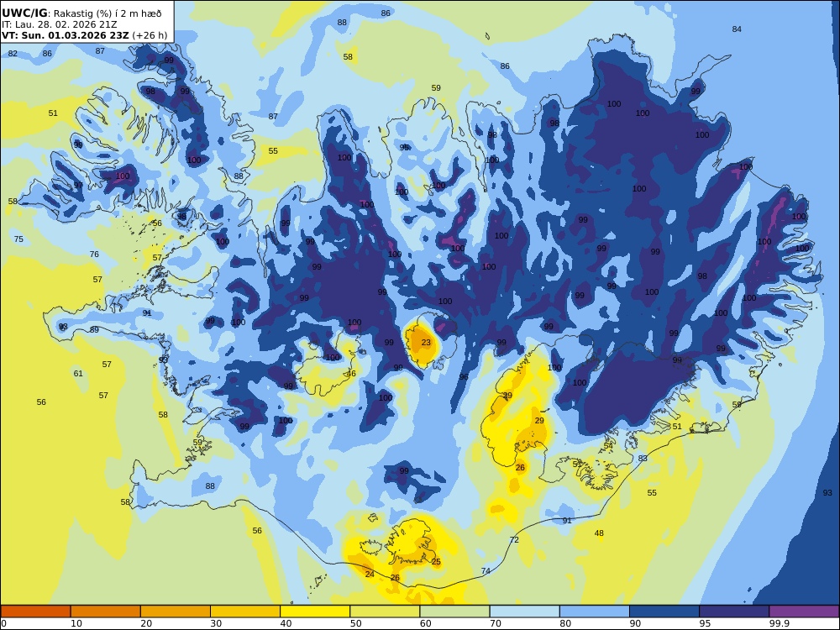
Task: Click the 'IT: Lau. 28. 02. 2026 21Z' line
Action: (59, 24)
